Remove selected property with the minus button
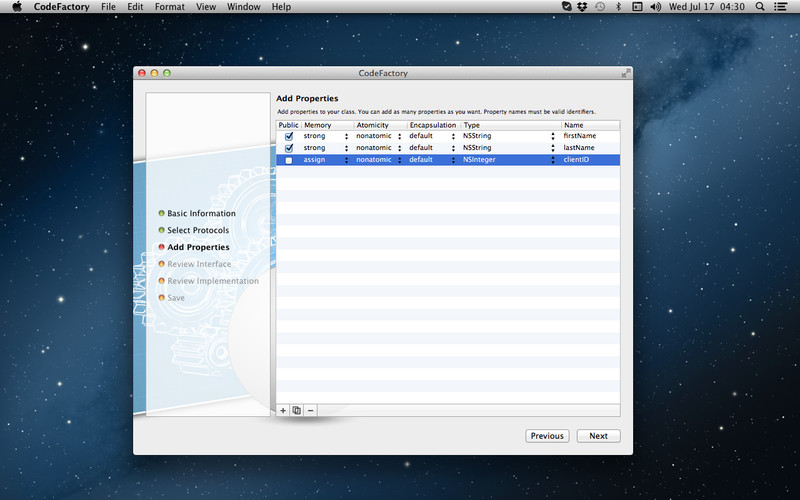This screenshot has width=800, height=500. click(310, 410)
